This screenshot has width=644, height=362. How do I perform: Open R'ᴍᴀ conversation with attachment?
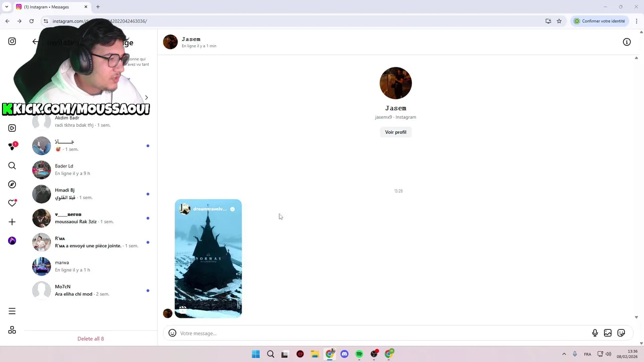pos(91,242)
